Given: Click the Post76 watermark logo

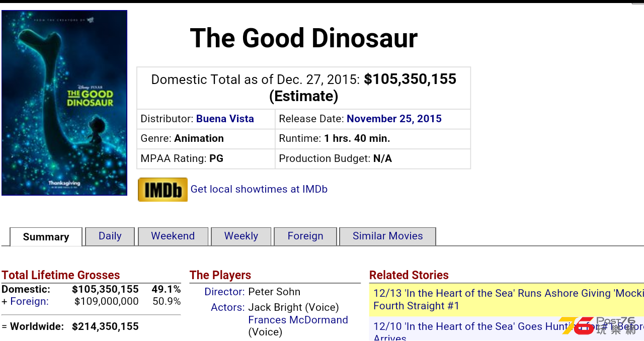Looking at the screenshot, I should tap(598, 326).
